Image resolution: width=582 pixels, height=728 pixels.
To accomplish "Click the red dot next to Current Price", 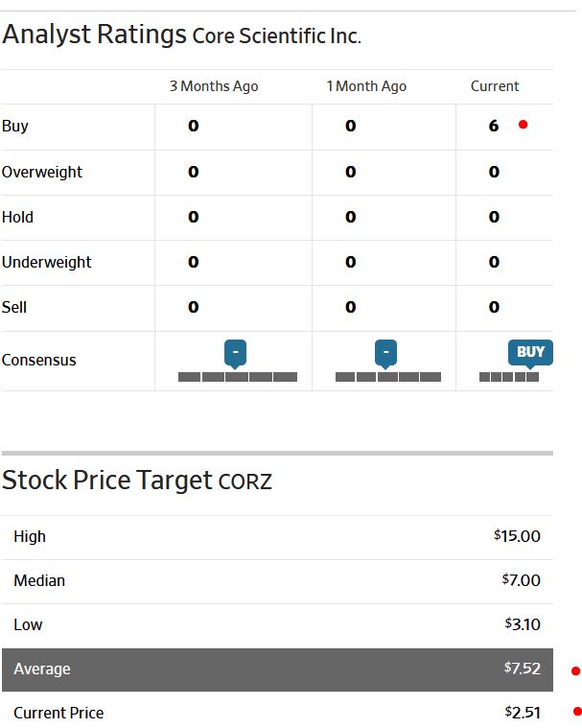I will point(576,712).
